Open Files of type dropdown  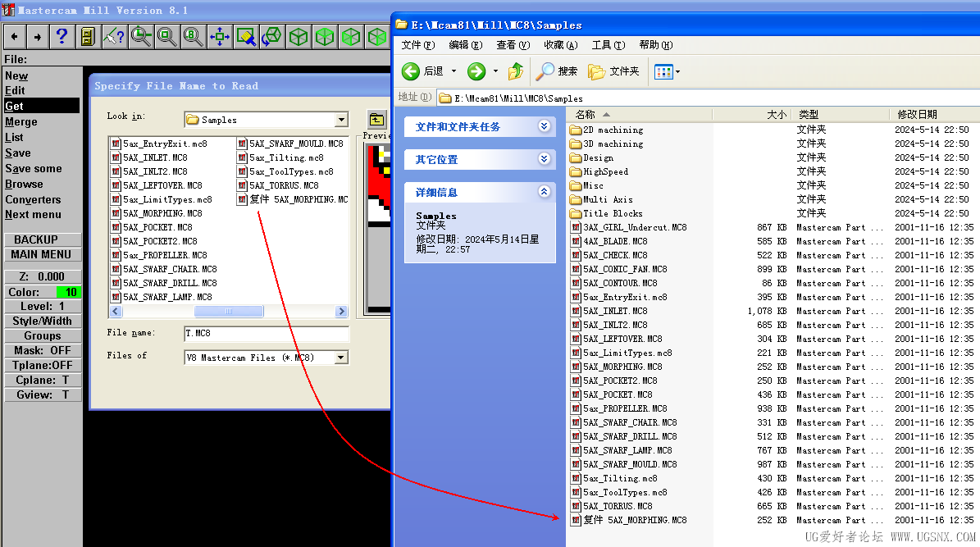[x=341, y=358]
